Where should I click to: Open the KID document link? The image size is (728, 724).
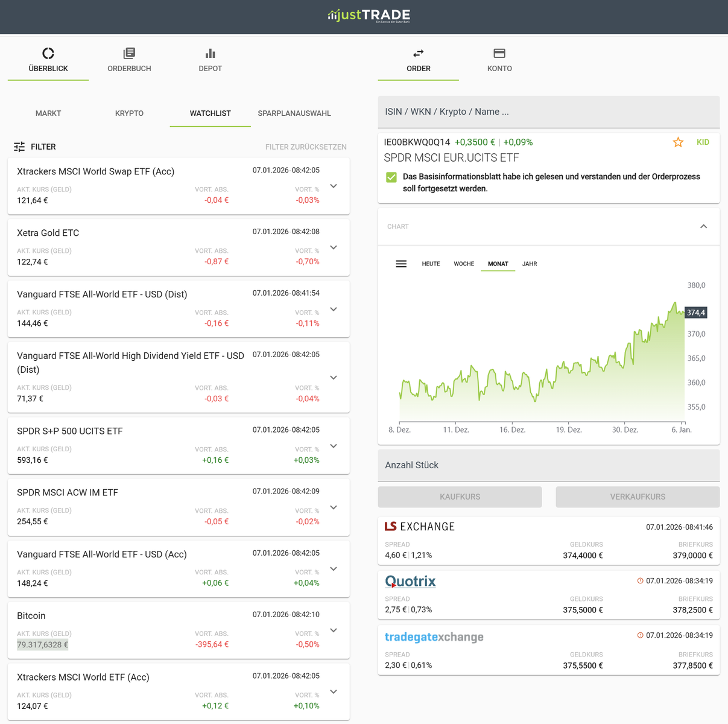click(x=703, y=142)
